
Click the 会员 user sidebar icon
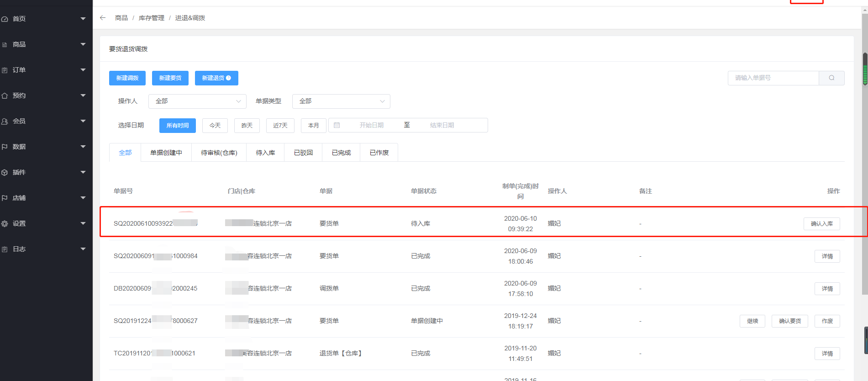5,122
